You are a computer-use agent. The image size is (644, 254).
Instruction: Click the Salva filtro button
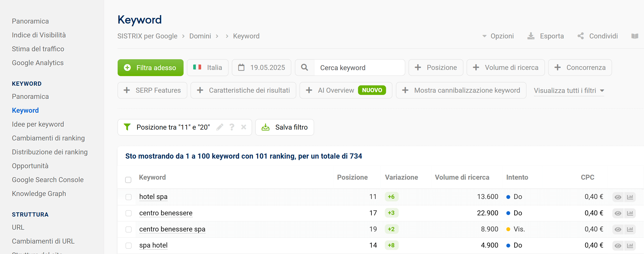(285, 127)
